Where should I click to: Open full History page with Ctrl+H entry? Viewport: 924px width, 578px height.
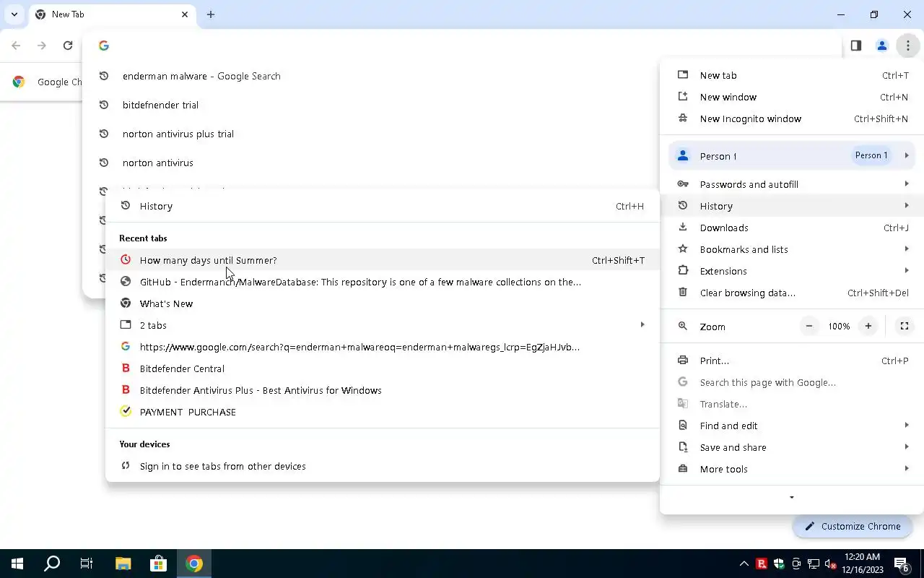coord(383,206)
